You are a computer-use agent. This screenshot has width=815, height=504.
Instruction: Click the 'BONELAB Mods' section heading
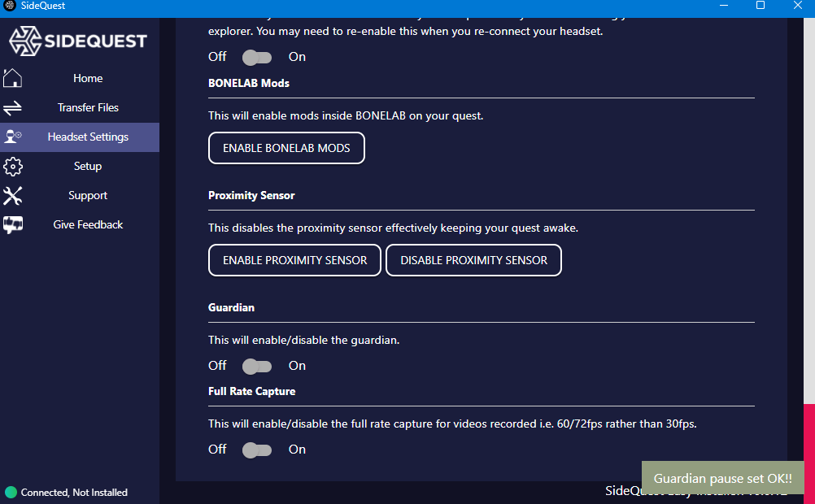coord(248,83)
